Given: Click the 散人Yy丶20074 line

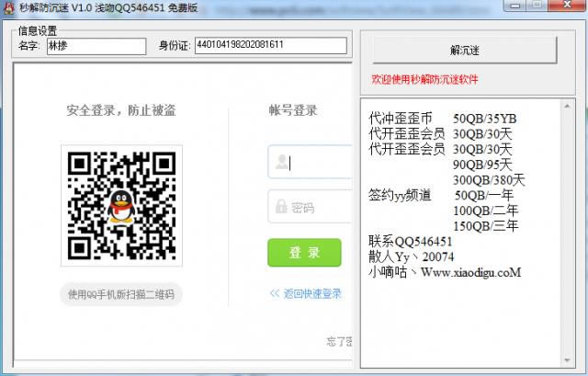Looking at the screenshot, I should (411, 257).
